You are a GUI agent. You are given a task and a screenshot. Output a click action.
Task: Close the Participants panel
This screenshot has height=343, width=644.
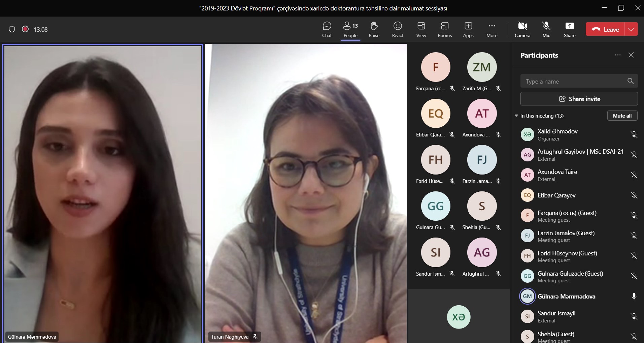(631, 55)
